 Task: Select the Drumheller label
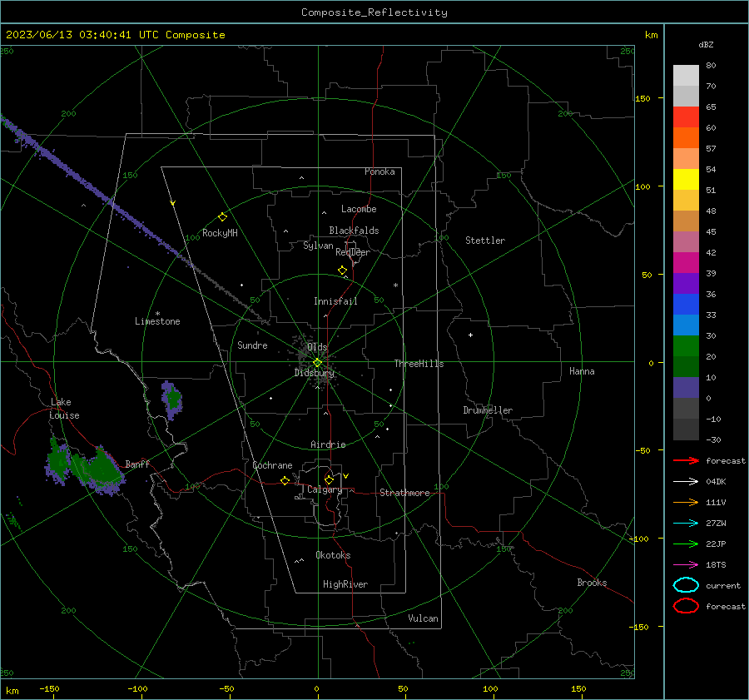(x=488, y=410)
